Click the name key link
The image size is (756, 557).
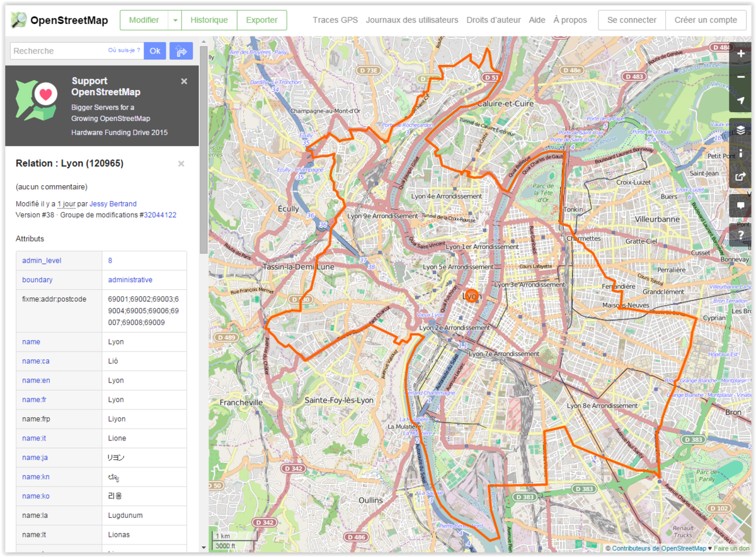coord(31,342)
